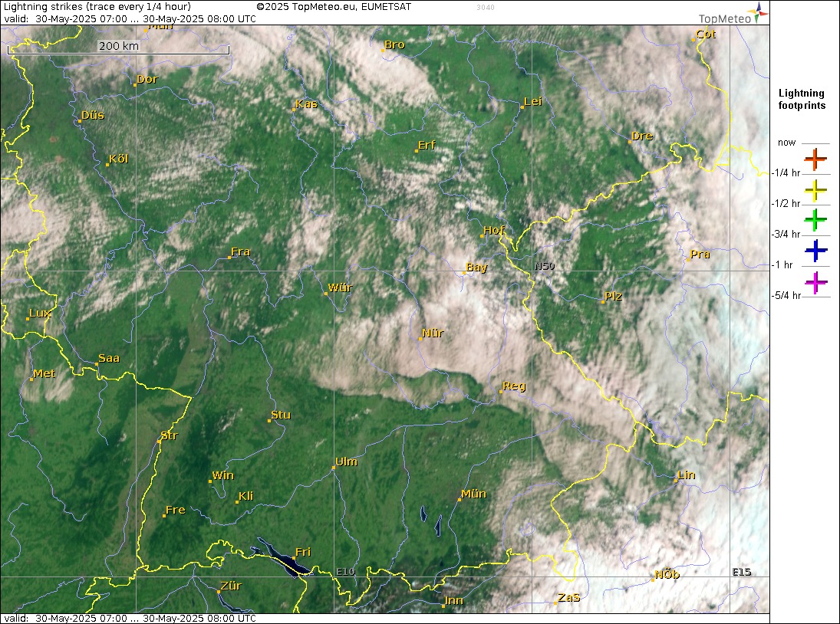This screenshot has height=624, width=840.
Task: Click the ZaS city label
Action: tap(569, 597)
